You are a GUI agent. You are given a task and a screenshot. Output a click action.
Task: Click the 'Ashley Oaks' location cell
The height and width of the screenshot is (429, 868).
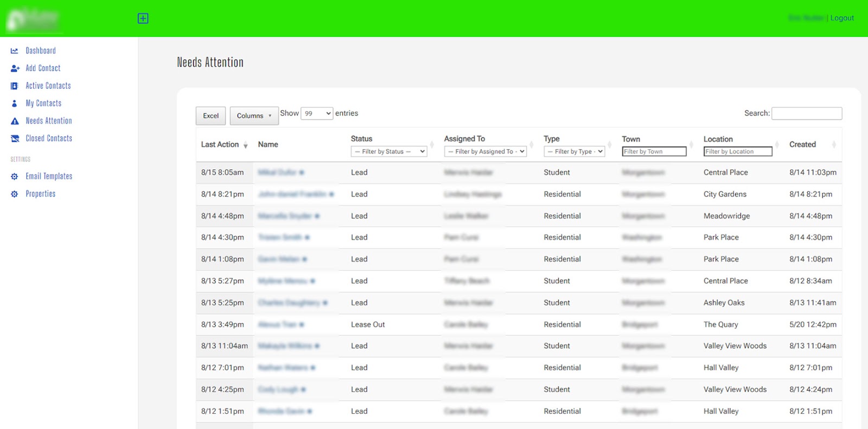click(x=724, y=303)
